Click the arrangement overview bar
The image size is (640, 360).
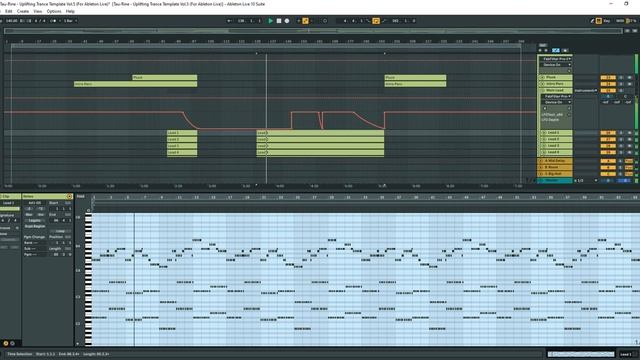point(313,31)
